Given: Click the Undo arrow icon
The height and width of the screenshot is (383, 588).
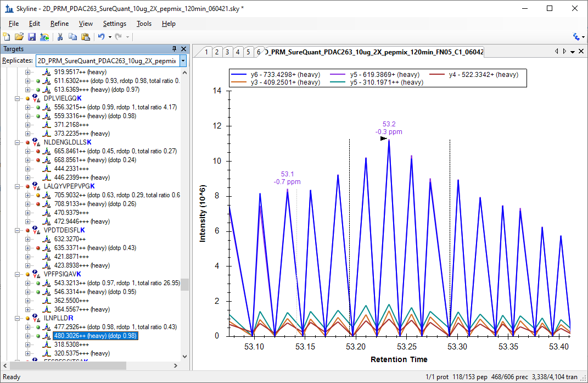Looking at the screenshot, I should point(101,37).
